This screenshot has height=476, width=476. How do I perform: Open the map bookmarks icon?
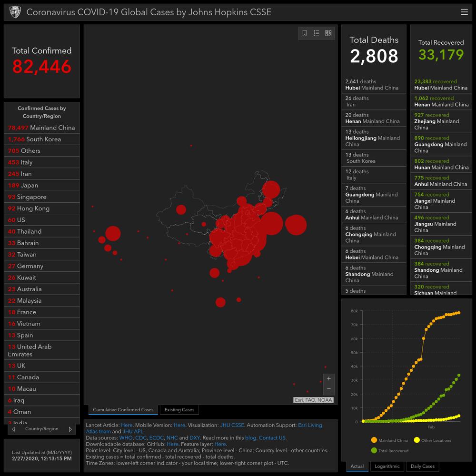(x=305, y=33)
